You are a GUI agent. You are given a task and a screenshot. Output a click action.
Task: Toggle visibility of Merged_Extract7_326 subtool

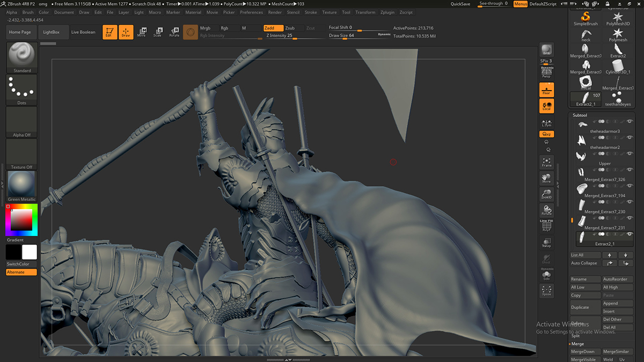[630, 171]
